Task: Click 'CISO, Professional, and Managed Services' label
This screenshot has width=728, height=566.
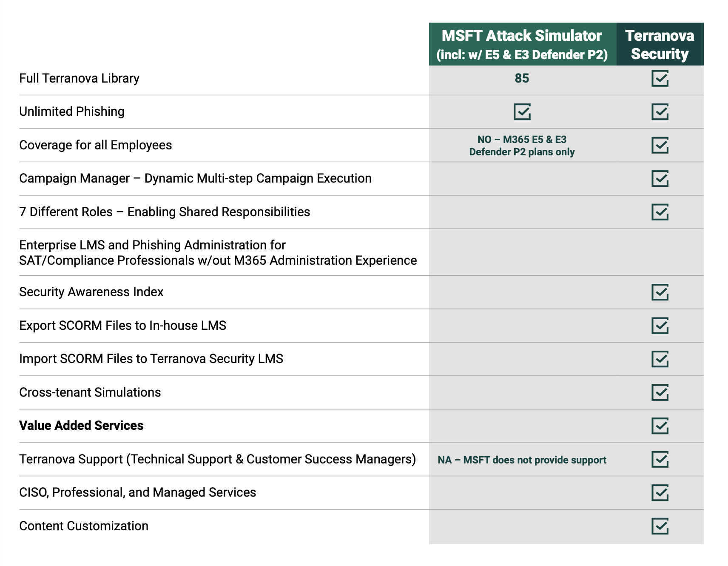Action: (138, 492)
